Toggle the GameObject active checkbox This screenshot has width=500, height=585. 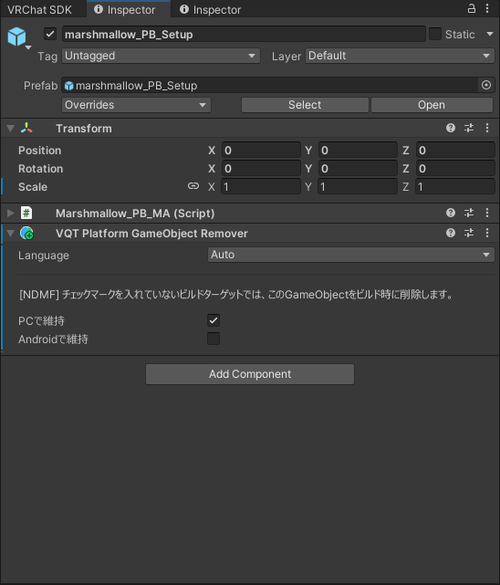[x=50, y=34]
